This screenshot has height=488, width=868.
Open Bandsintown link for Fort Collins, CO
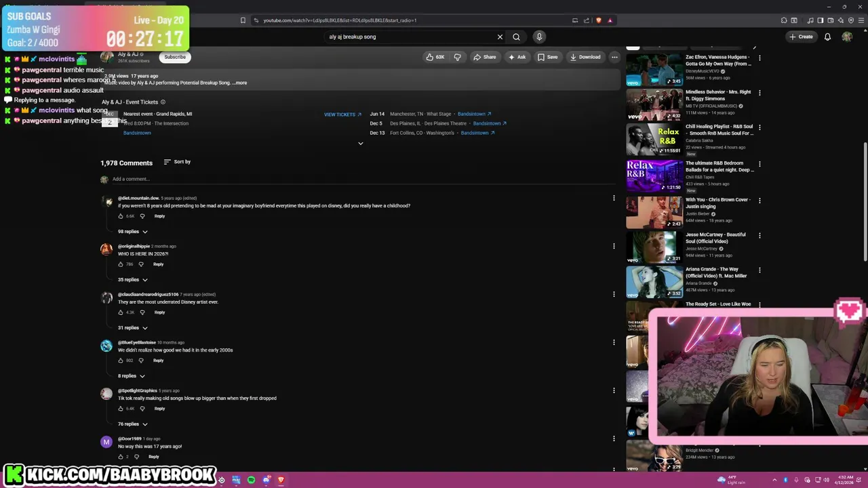[477, 133]
